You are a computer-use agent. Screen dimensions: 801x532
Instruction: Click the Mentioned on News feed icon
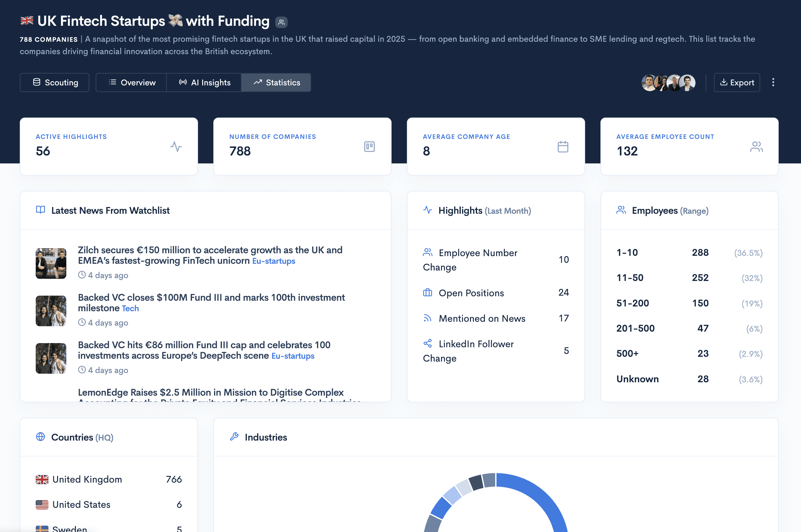click(427, 318)
